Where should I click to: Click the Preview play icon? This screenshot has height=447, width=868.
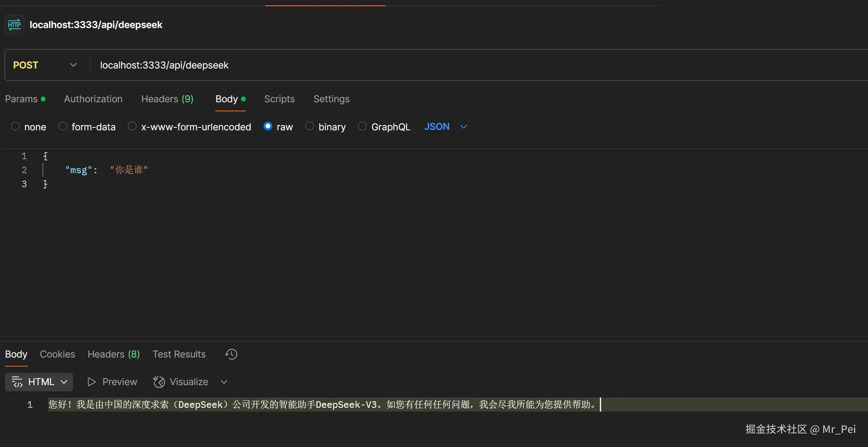point(91,381)
